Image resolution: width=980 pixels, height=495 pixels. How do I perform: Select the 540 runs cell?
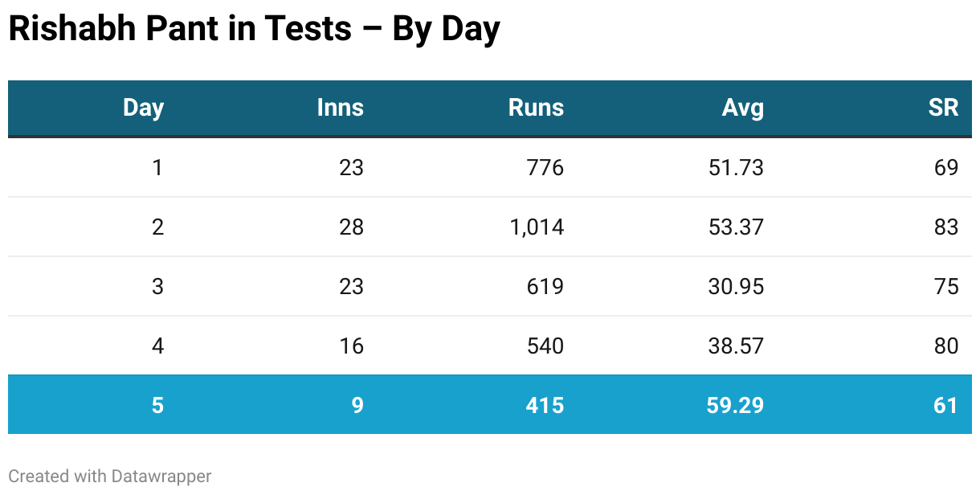click(545, 346)
